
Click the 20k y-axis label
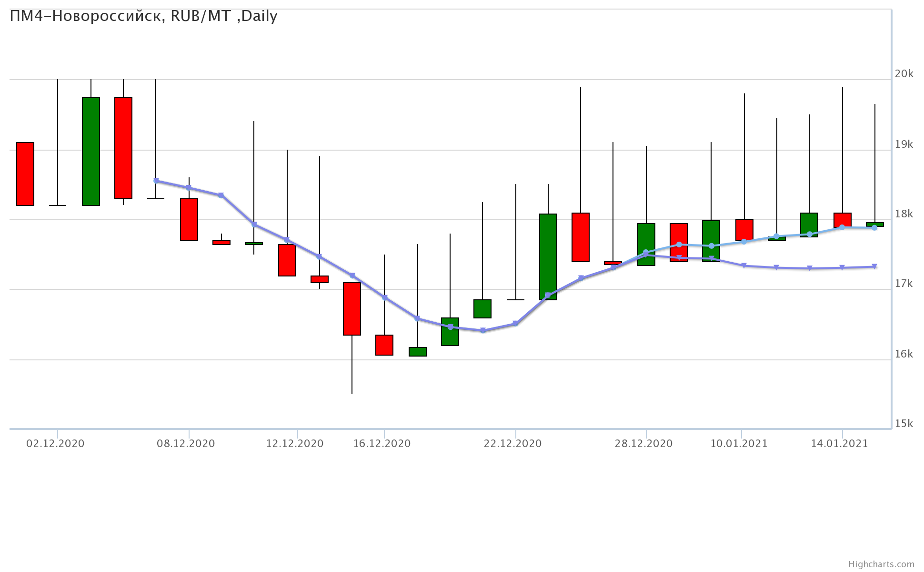pos(904,74)
